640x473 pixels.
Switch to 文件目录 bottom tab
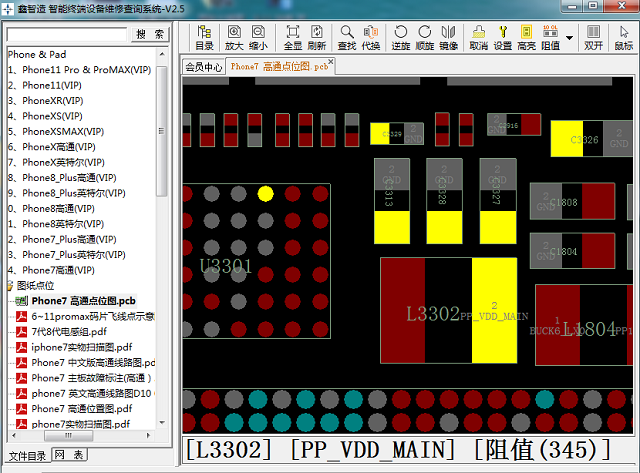28,455
